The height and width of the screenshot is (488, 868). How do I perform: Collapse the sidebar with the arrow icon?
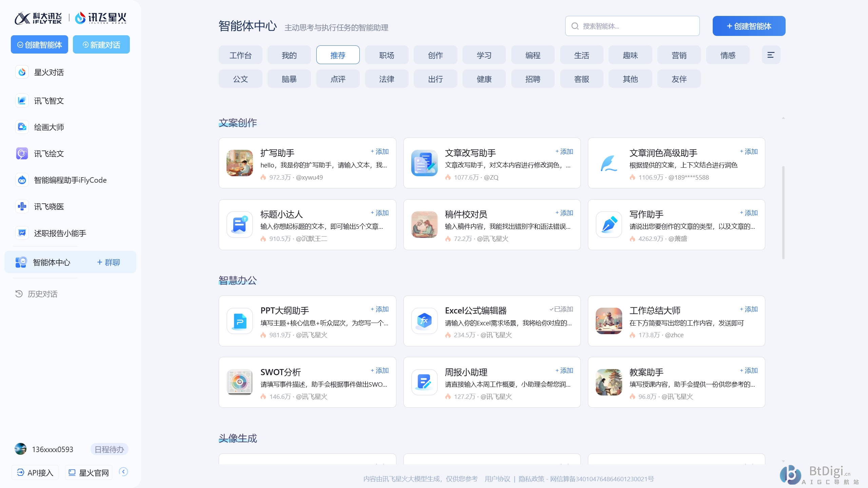point(123,472)
